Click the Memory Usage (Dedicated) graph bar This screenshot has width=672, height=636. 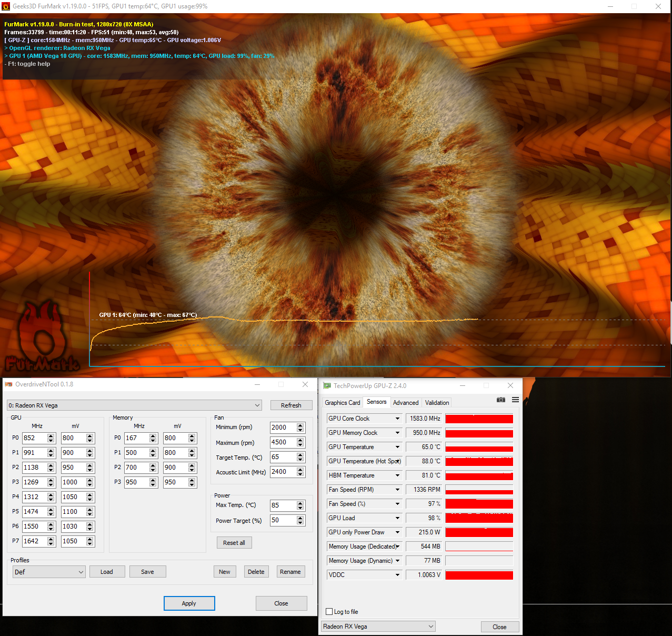coord(479,546)
